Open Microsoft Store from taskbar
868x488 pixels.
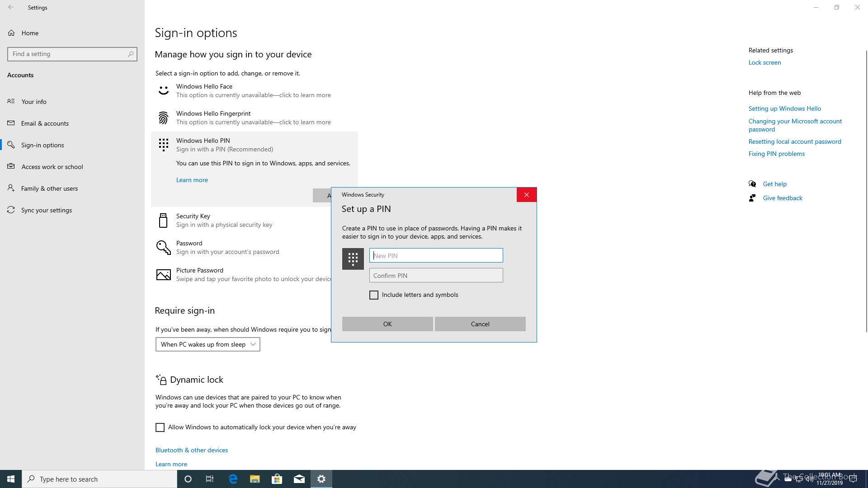coord(277,479)
